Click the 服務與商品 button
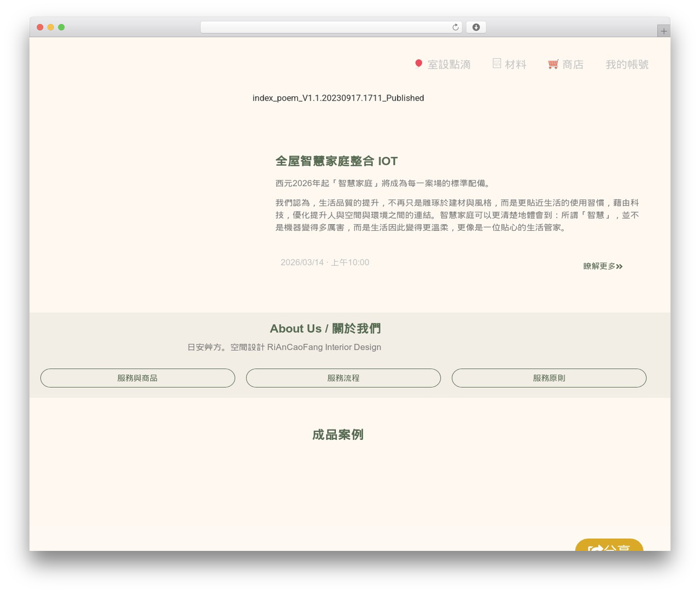Screen dimensions: 700x593 tap(138, 378)
